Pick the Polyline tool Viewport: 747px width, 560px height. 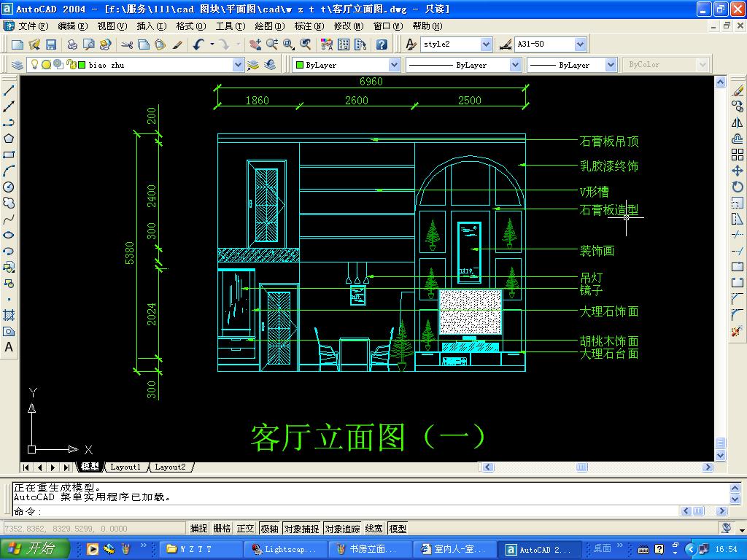tap(9, 122)
